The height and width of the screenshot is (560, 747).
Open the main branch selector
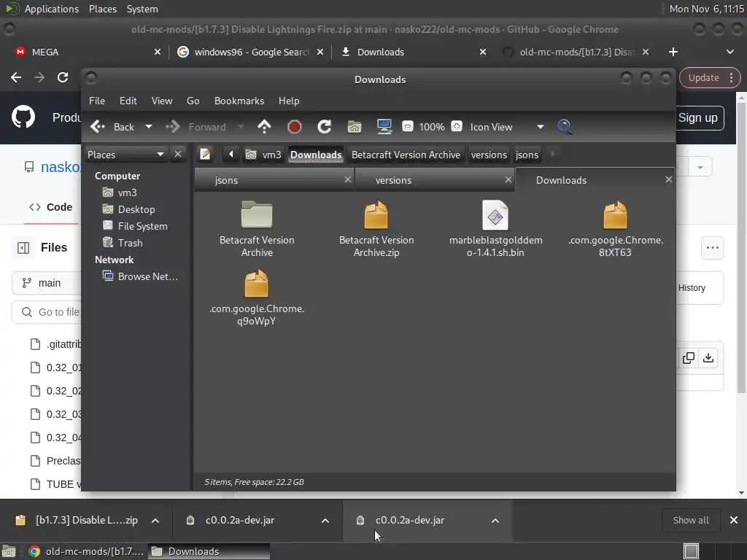click(x=47, y=283)
